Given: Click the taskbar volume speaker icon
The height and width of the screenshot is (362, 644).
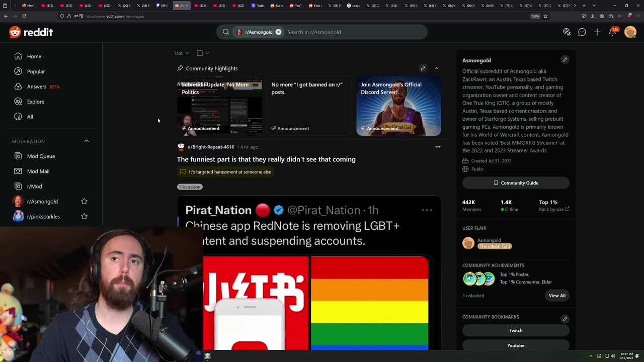Looking at the screenshot, I should pos(613,356).
